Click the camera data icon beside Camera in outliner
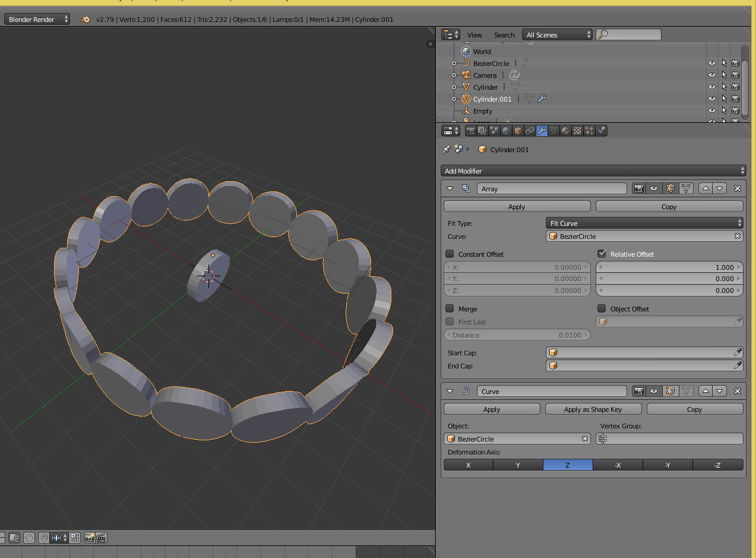The width and height of the screenshot is (756, 558). (514, 75)
